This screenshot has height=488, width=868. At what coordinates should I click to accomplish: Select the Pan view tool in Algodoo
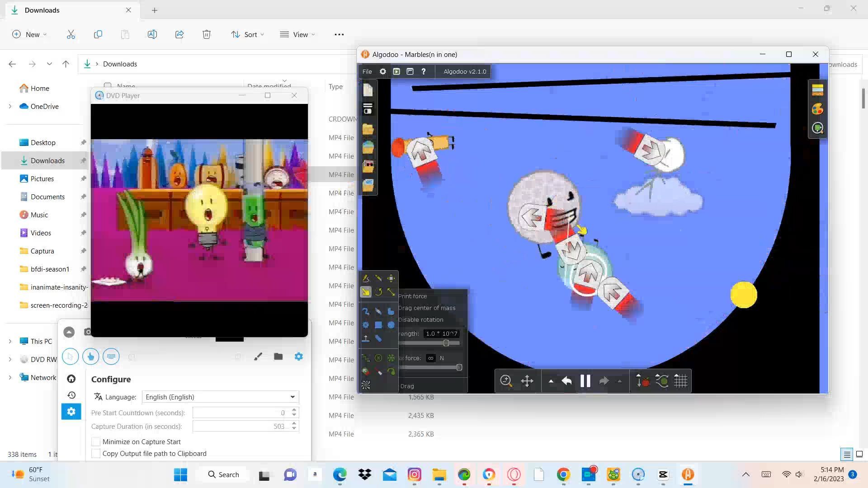click(527, 381)
